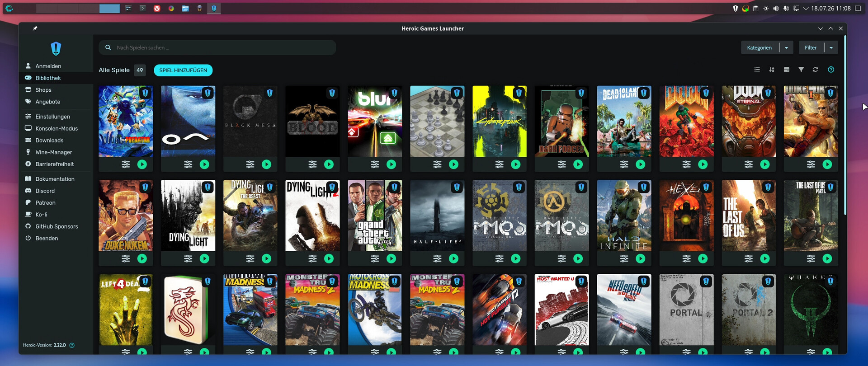The height and width of the screenshot is (366, 868).
Task: Play Blur racing game
Action: pyautogui.click(x=392, y=164)
